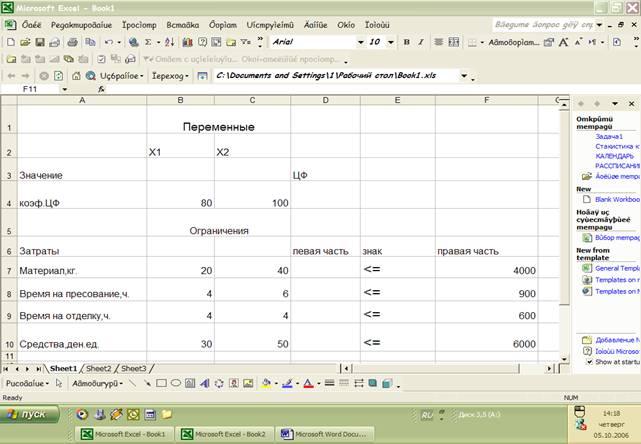Select the Rectangle drawing tool

click(160, 383)
